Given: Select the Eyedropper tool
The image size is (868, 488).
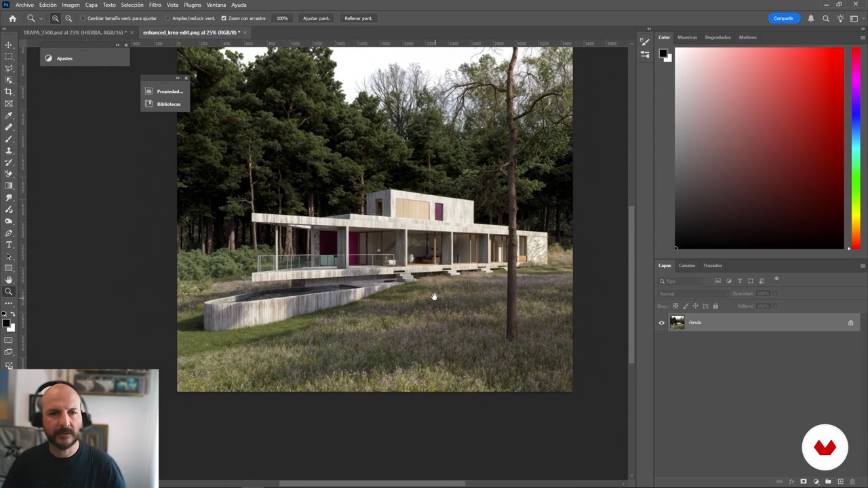Looking at the screenshot, I should click(x=9, y=115).
